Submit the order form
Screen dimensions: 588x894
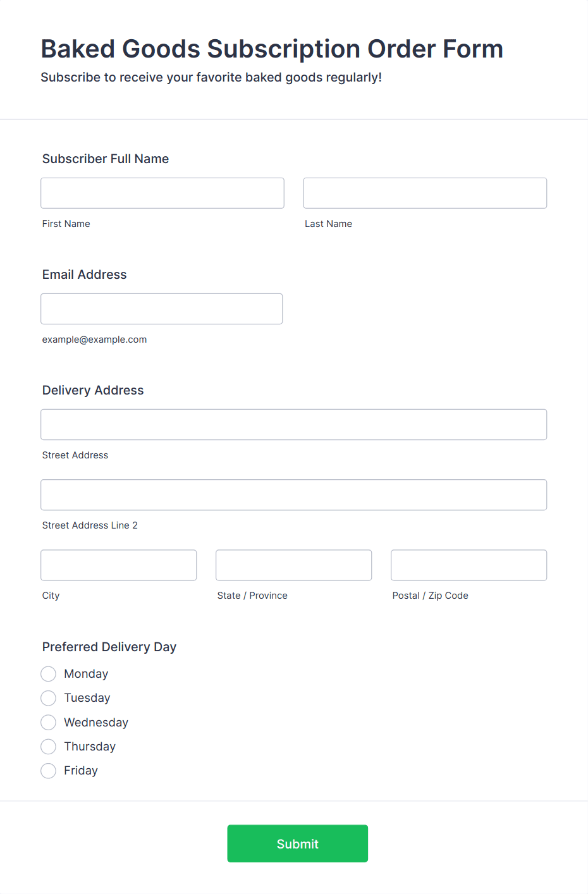[298, 843]
